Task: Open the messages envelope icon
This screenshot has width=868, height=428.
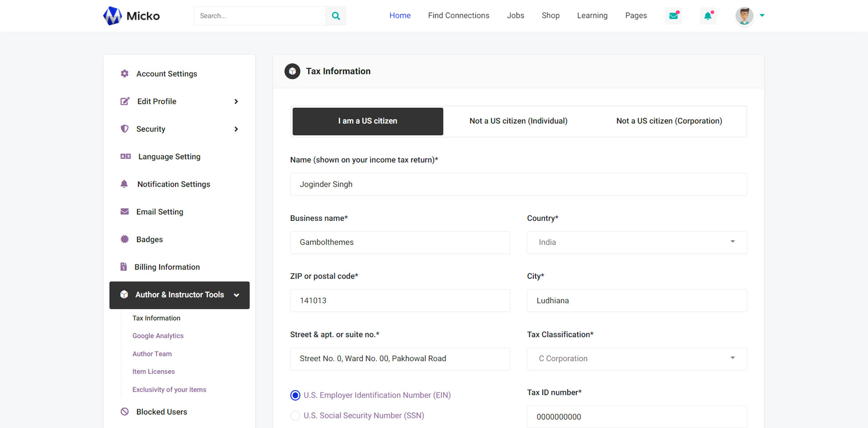Action: (x=673, y=16)
